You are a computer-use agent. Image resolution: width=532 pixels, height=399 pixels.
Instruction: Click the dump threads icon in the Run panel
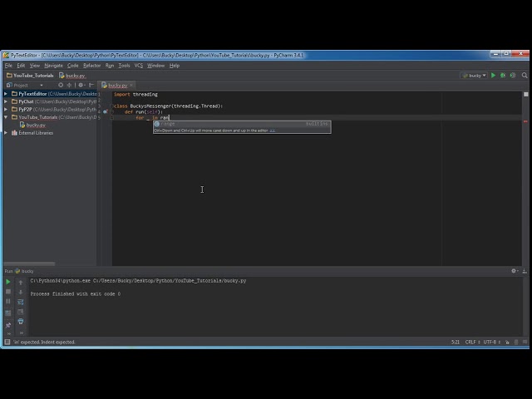click(8, 313)
